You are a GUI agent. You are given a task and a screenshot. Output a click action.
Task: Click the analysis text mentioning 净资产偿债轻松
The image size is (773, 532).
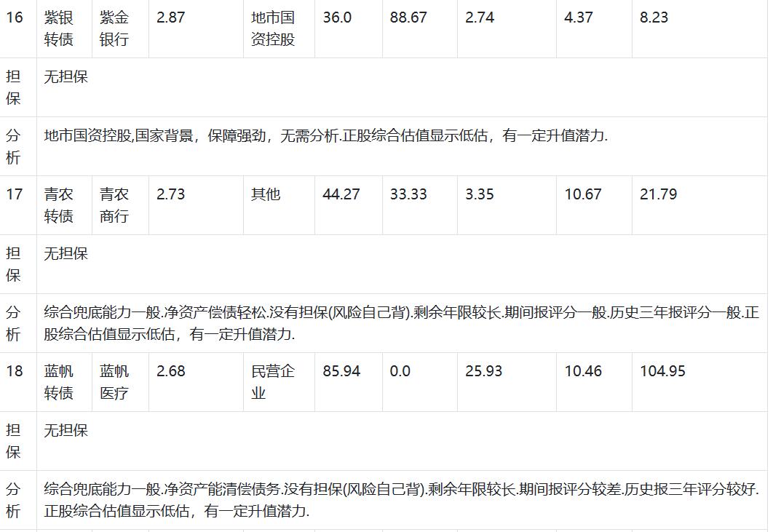tap(401, 323)
